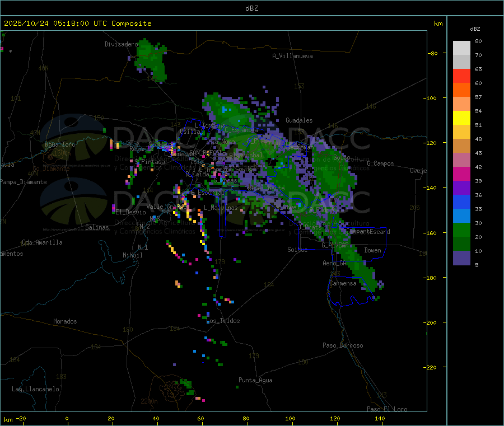Click the Agua_Toro map label

[x=60, y=144]
